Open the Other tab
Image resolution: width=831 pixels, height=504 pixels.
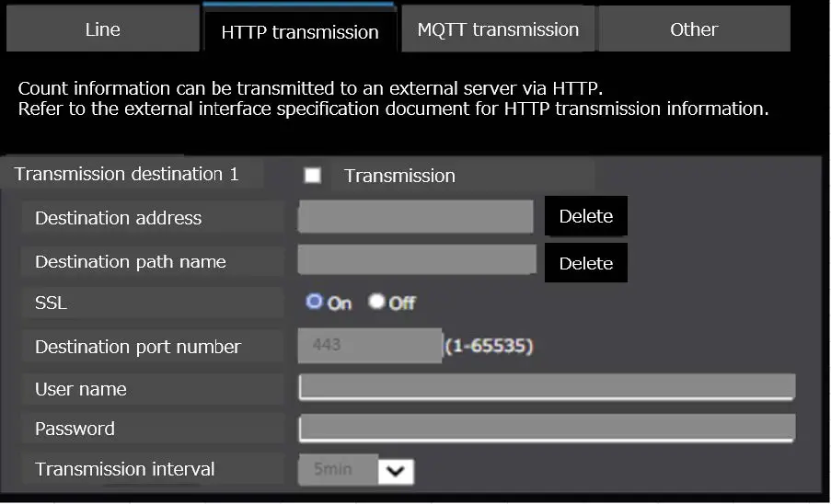(694, 29)
